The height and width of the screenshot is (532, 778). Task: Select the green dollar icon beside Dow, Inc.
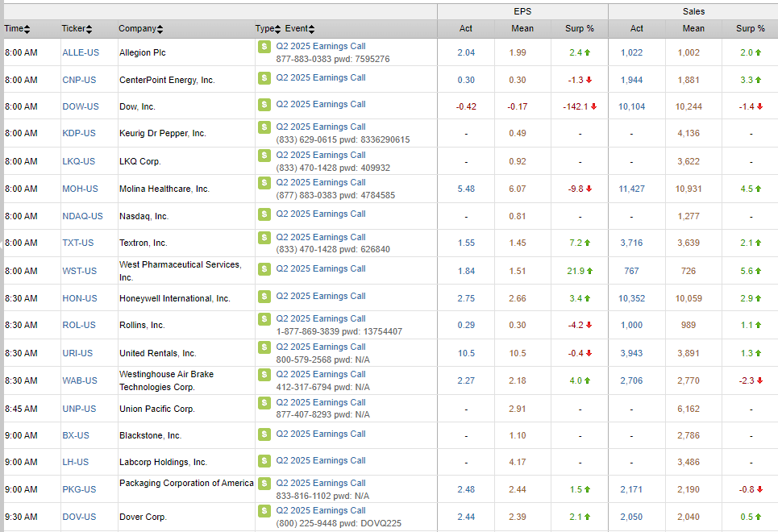pos(264,105)
